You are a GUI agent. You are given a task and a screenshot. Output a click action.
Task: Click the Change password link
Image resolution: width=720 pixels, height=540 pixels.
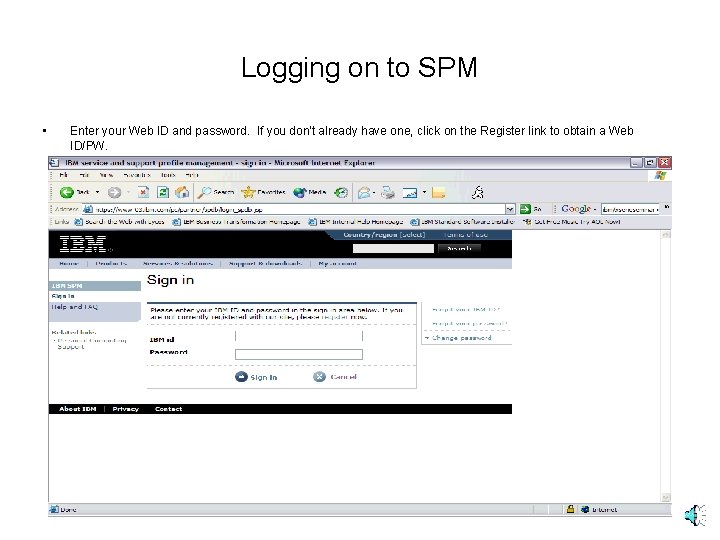[461, 338]
